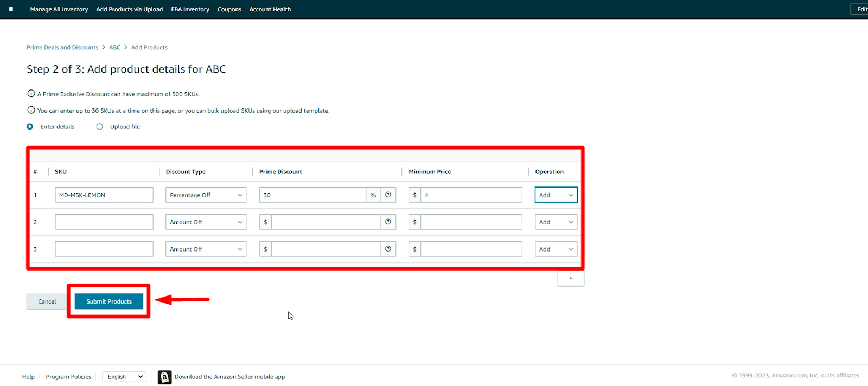This screenshot has width=868, height=386.
Task: Click row 1 Prime Discount field with 30
Action: point(313,195)
